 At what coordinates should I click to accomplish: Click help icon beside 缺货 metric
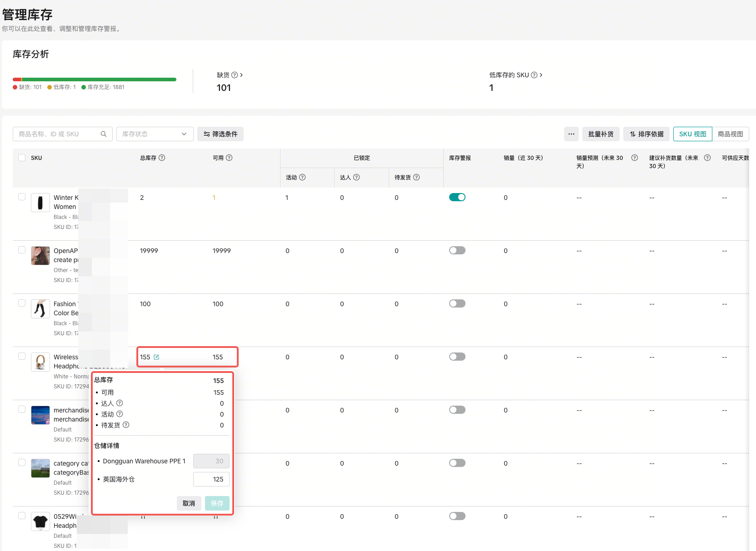tap(235, 75)
